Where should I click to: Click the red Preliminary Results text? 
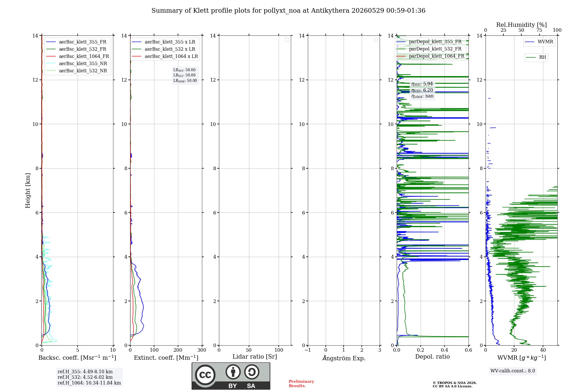pyautogui.click(x=301, y=384)
